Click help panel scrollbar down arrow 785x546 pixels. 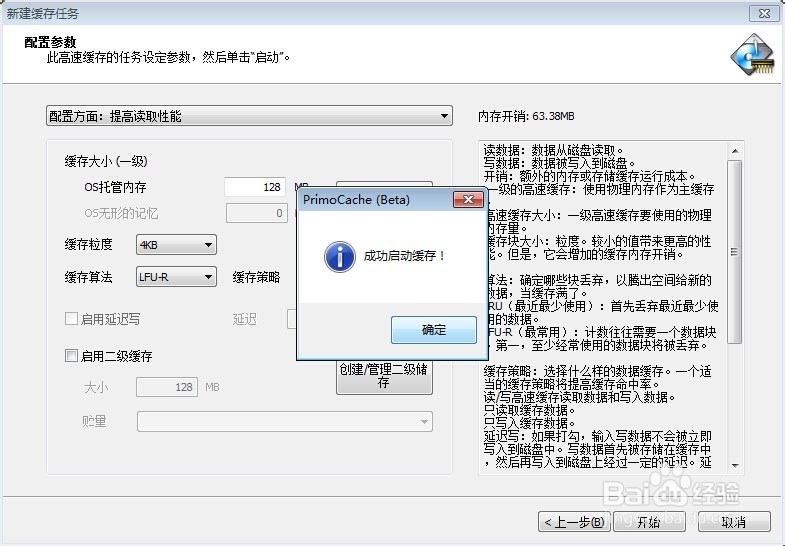(x=735, y=465)
